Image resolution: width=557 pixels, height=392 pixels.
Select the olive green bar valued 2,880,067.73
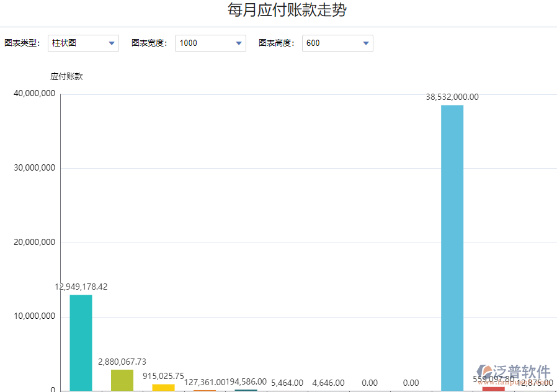(122, 380)
